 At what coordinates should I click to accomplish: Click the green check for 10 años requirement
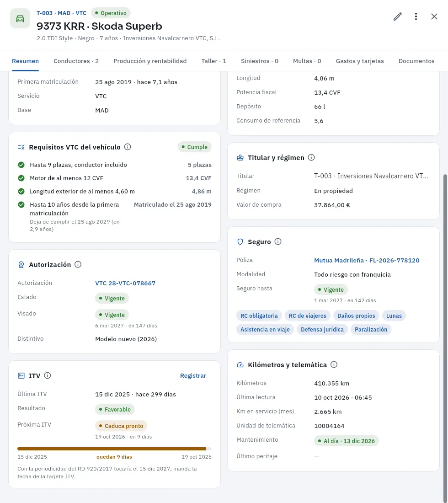click(21, 205)
